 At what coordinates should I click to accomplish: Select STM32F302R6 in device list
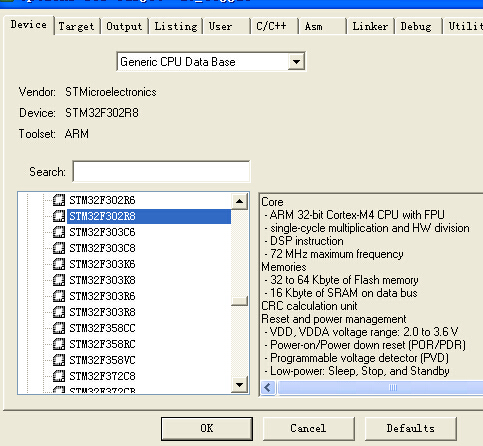102,200
